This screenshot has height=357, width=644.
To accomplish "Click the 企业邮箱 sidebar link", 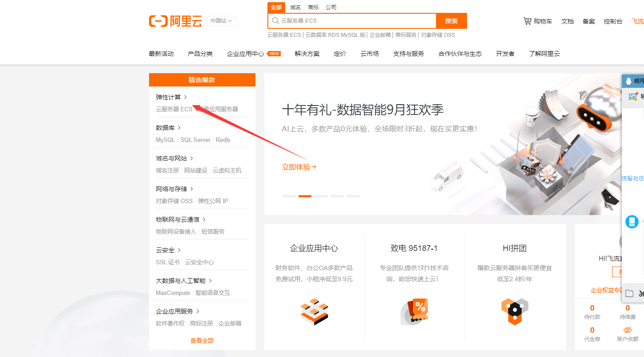I will 230,323.
